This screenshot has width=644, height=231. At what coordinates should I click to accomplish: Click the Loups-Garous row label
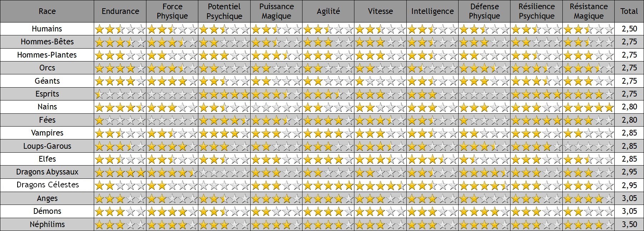click(x=47, y=146)
